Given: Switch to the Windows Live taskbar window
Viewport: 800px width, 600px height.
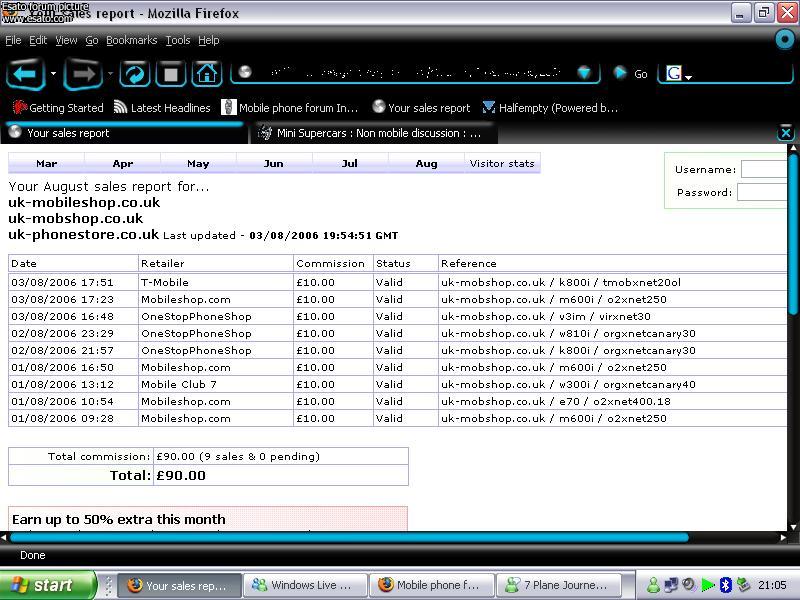Looking at the screenshot, I should pos(305,585).
